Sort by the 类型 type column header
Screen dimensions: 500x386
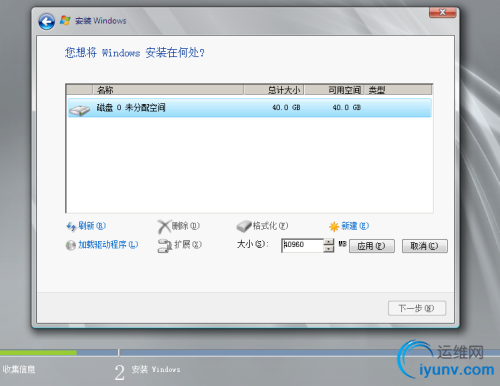pos(398,90)
